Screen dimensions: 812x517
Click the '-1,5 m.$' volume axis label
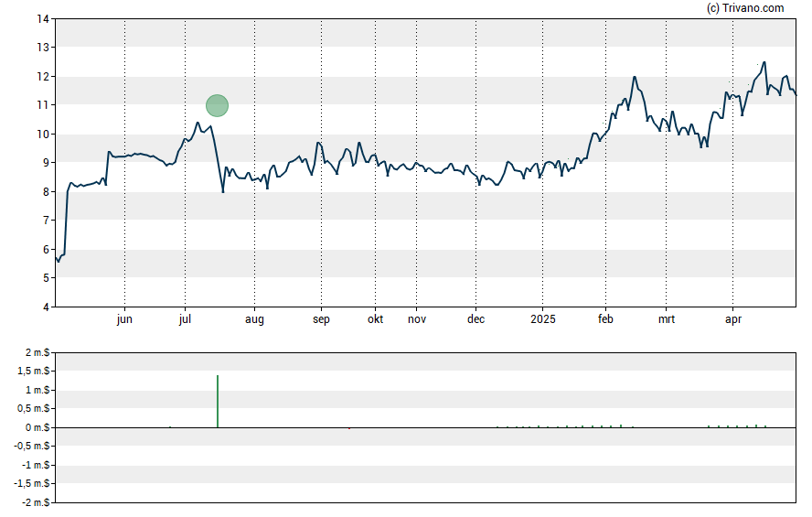(32, 483)
